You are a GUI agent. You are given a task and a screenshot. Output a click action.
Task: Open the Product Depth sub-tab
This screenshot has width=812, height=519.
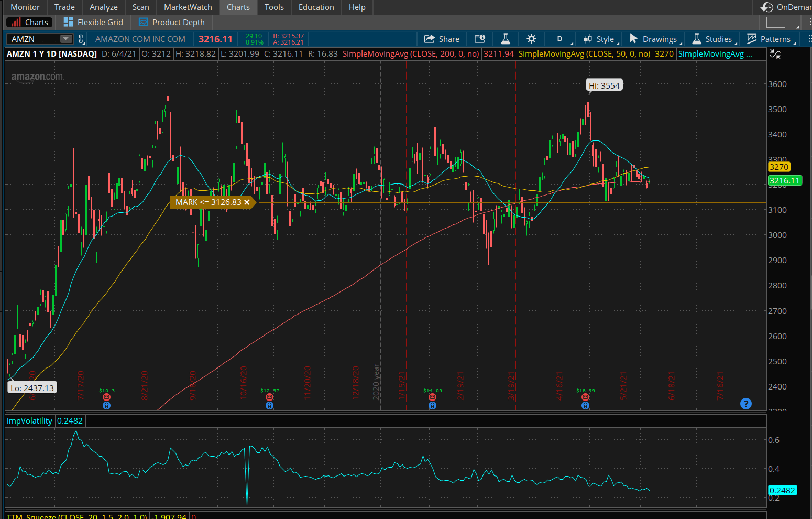pos(172,22)
